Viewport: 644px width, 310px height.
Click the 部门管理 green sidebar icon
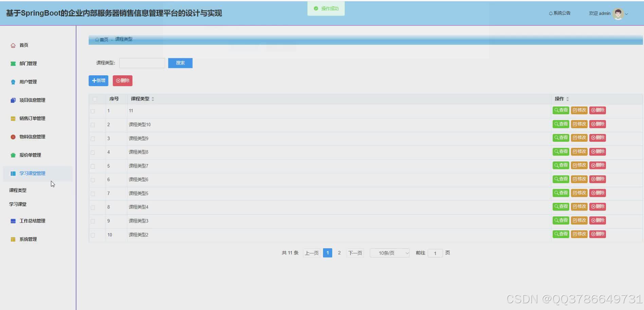13,64
